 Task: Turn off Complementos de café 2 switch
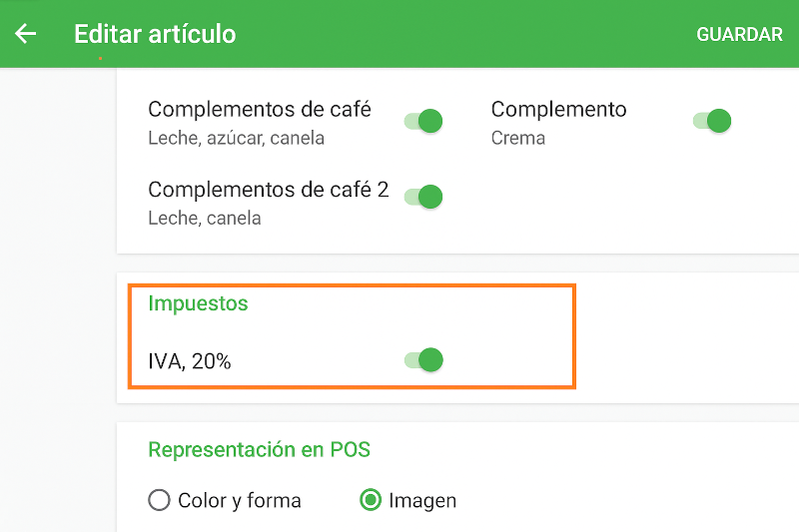(x=423, y=197)
